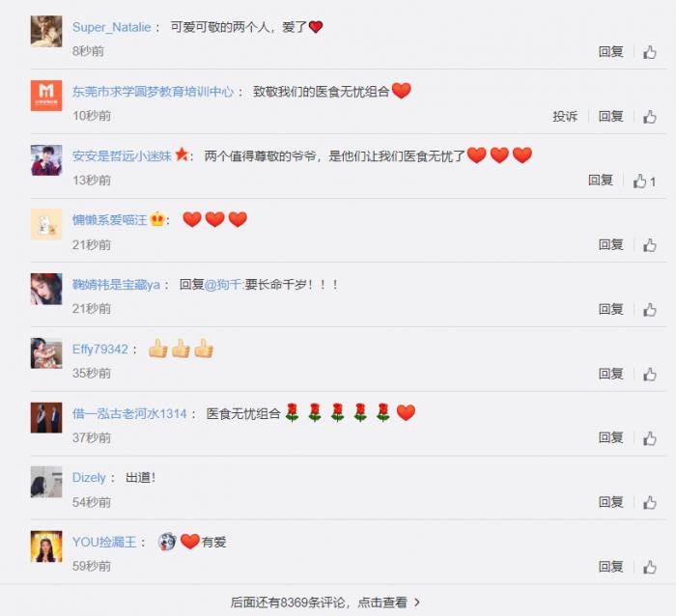Like the 东莞市求学圆梦教育培训中心 comment
This screenshot has height=616, width=676.
650,117
